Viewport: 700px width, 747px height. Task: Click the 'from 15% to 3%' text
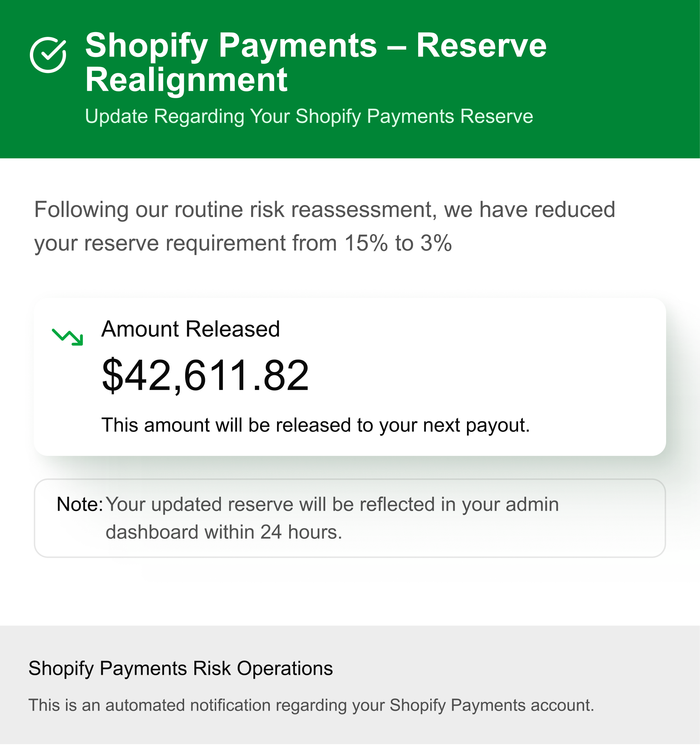pyautogui.click(x=398, y=243)
